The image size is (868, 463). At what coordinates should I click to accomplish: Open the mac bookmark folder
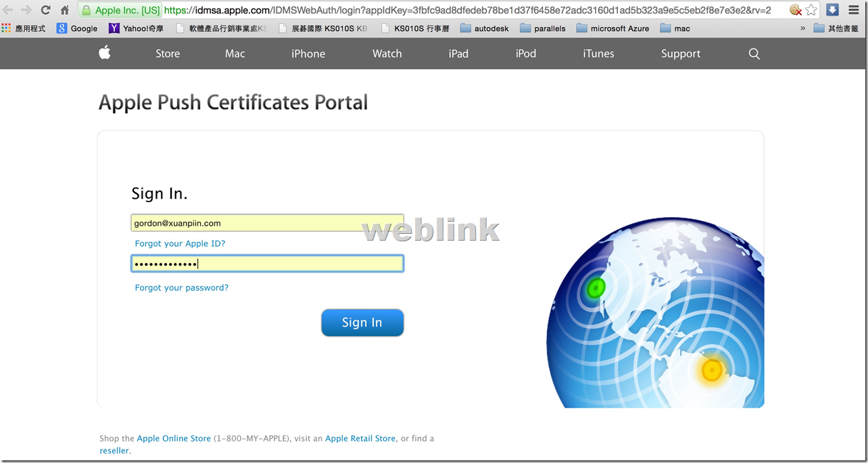point(675,28)
